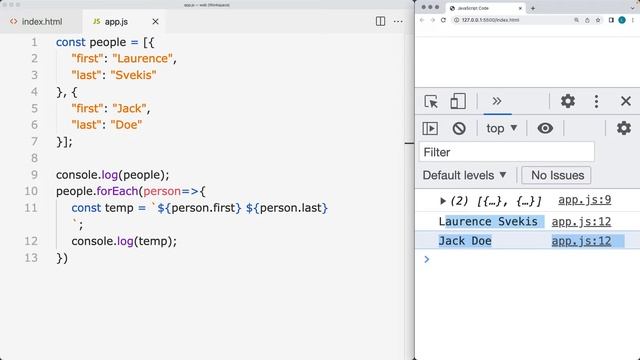640x360 pixels.
Task: Close the DevTools panel
Action: click(x=626, y=101)
